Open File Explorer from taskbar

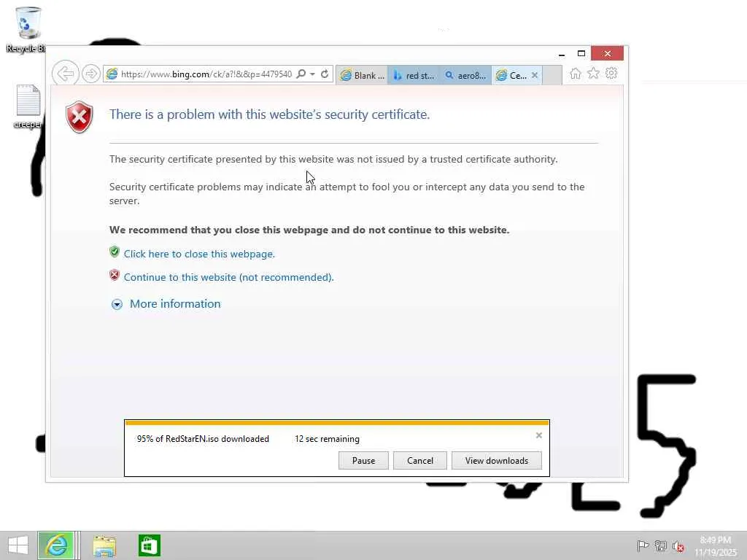click(x=104, y=545)
